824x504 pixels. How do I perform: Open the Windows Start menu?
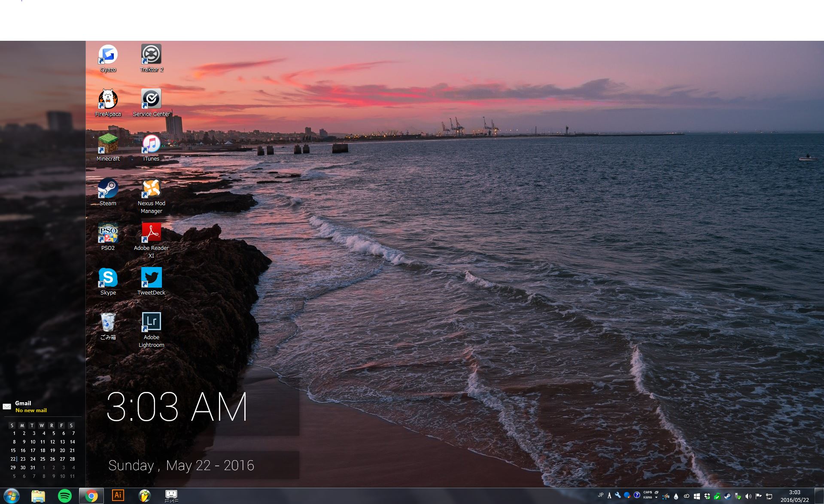[x=11, y=496]
